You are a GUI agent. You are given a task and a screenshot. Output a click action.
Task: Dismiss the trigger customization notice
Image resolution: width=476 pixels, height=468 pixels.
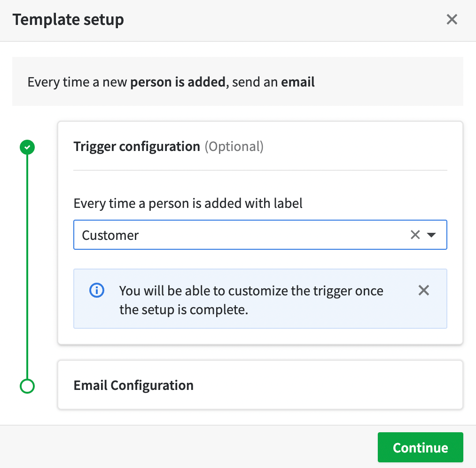coord(423,290)
